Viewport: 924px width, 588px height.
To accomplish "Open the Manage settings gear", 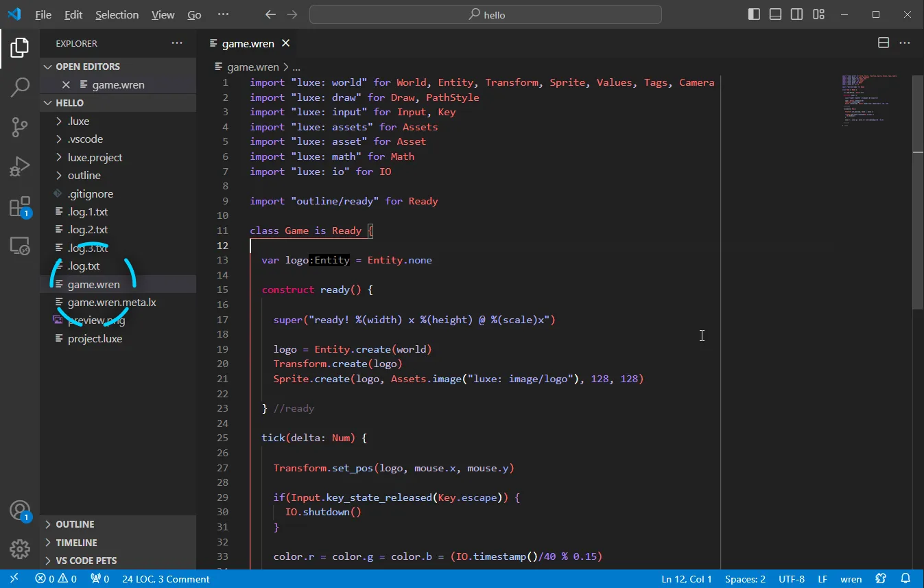I will [20, 549].
